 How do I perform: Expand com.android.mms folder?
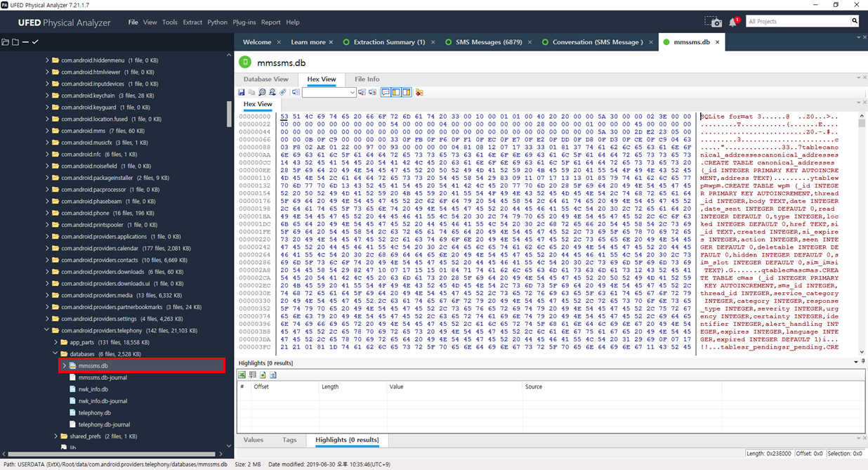(x=47, y=131)
